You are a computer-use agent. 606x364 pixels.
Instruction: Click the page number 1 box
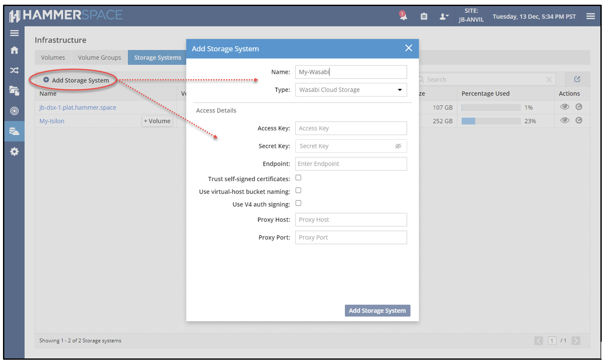pyautogui.click(x=552, y=341)
